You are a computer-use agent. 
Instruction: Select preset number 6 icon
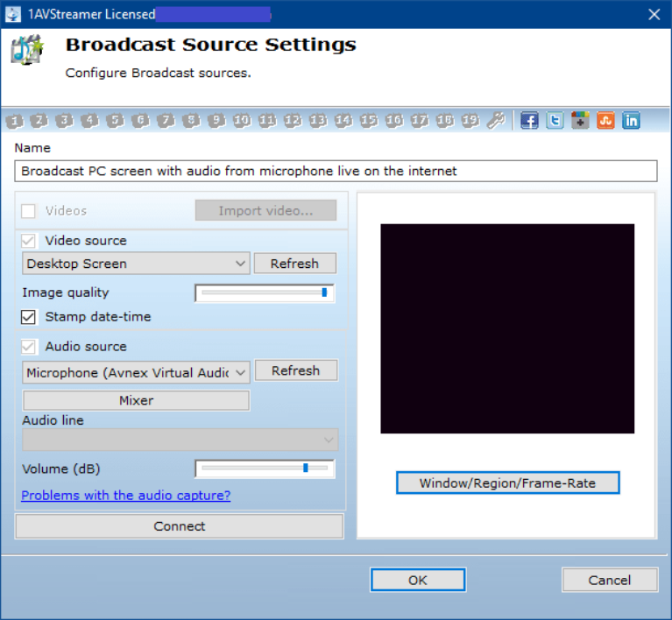[x=140, y=121]
